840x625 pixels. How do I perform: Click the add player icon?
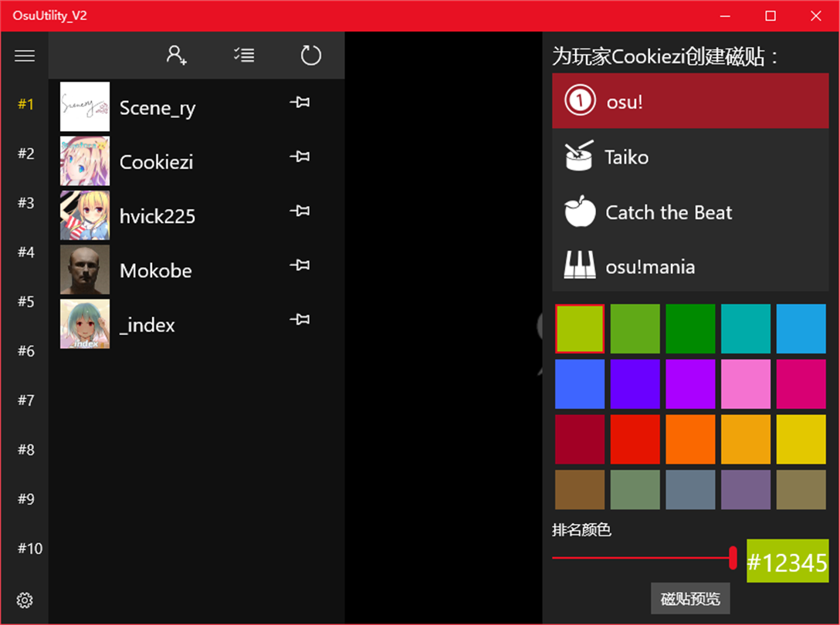[176, 55]
